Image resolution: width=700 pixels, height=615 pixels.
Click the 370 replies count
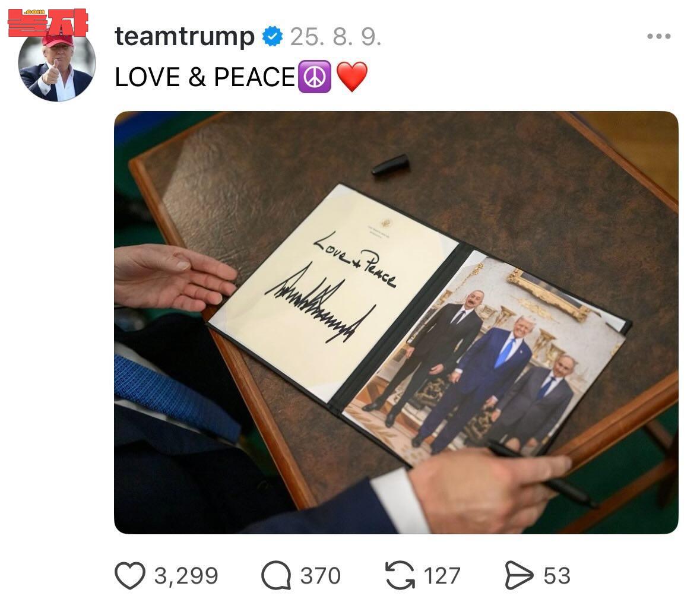tap(321, 576)
